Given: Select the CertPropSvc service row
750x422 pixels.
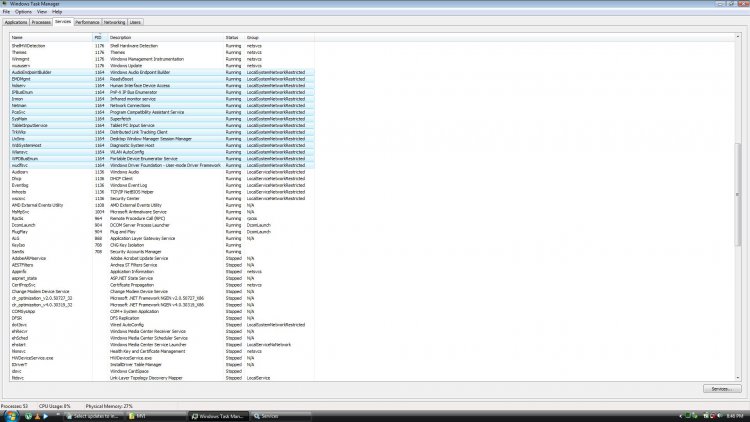Looking at the screenshot, I should pos(162,285).
